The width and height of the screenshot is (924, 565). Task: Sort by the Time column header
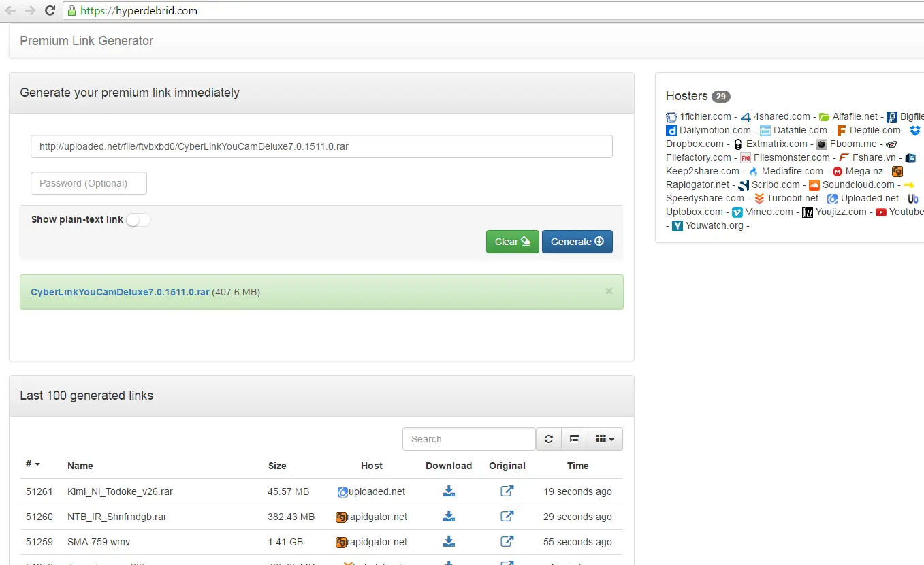click(577, 466)
